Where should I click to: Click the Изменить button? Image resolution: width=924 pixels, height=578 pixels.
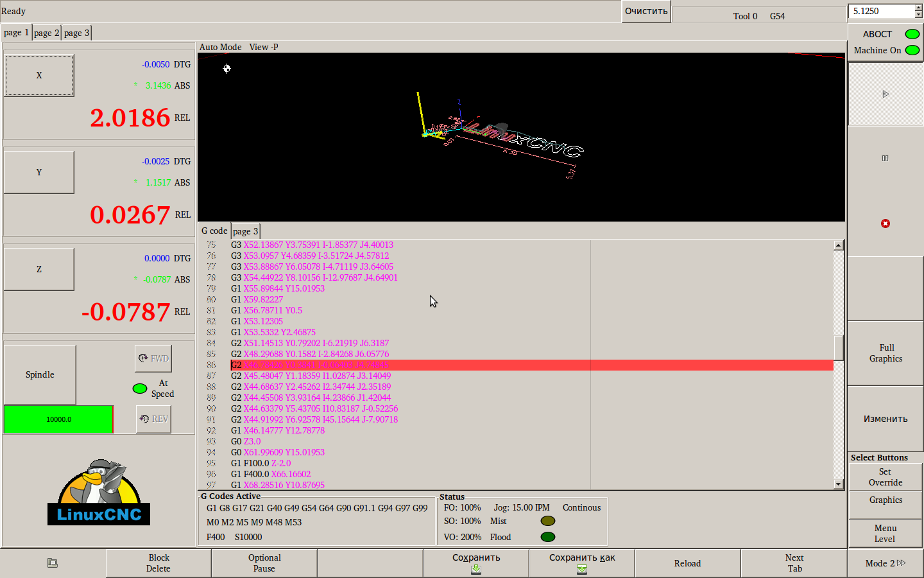tap(886, 419)
